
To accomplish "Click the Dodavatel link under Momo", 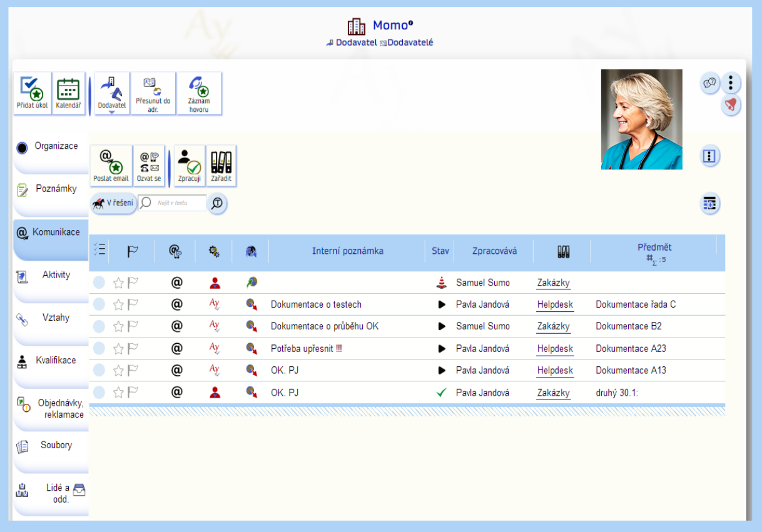I will coord(357,43).
